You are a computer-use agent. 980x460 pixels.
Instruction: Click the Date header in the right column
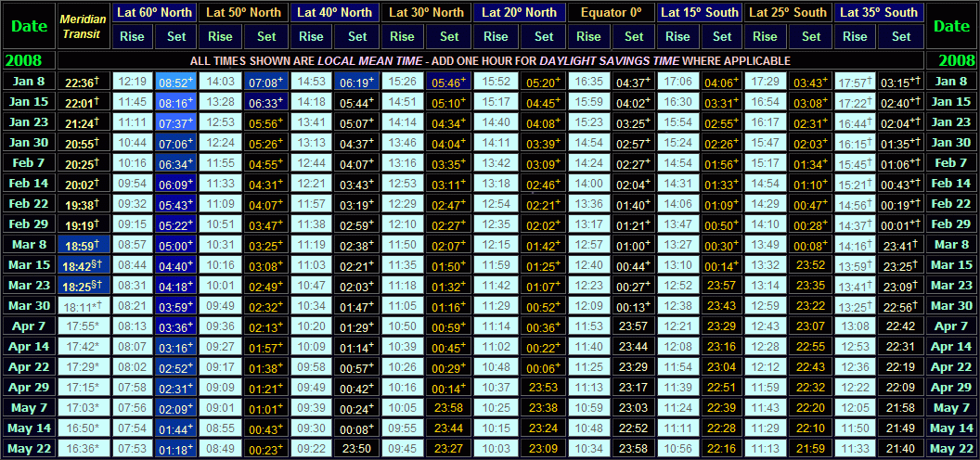(x=951, y=26)
